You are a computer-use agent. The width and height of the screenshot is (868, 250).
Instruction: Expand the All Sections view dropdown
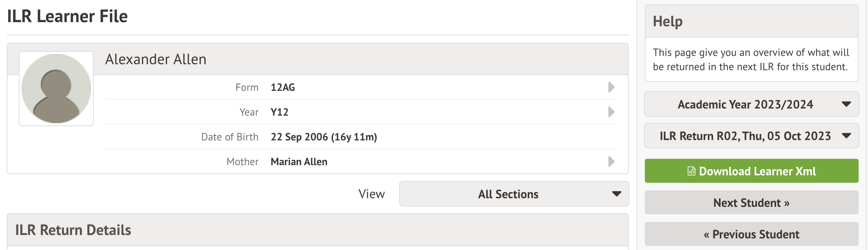pyautogui.click(x=508, y=194)
